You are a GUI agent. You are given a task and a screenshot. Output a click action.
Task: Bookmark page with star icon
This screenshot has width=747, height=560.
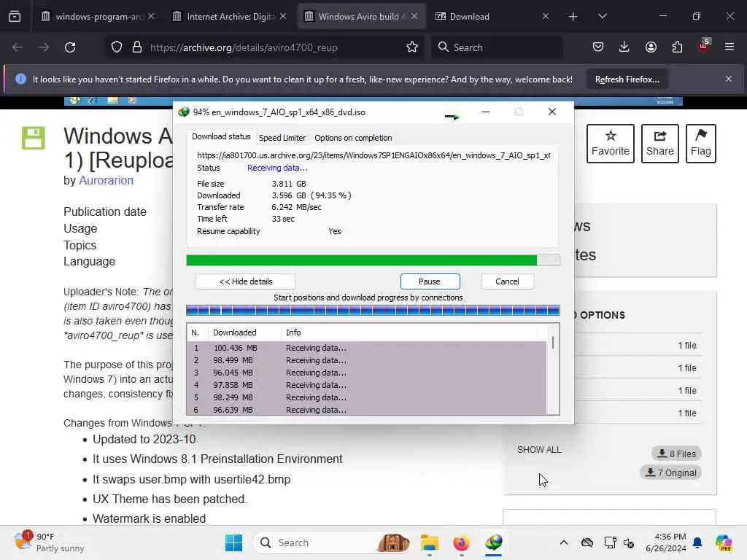coord(412,47)
